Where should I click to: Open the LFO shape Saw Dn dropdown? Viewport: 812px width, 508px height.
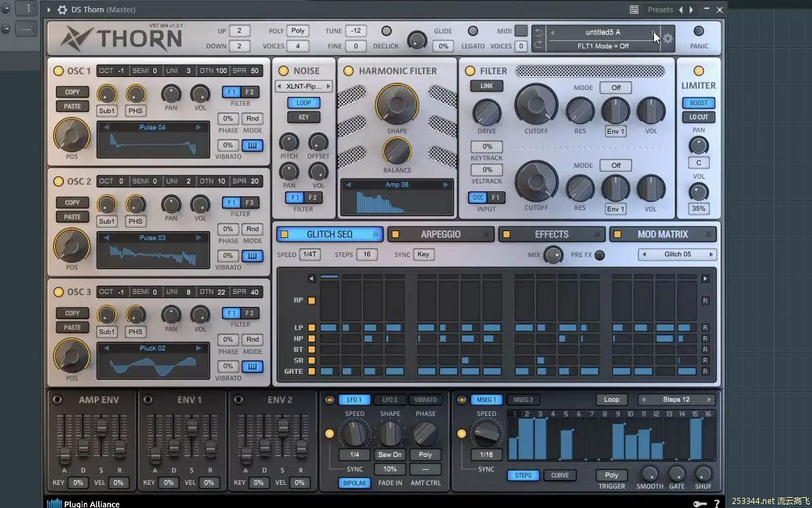pos(390,455)
